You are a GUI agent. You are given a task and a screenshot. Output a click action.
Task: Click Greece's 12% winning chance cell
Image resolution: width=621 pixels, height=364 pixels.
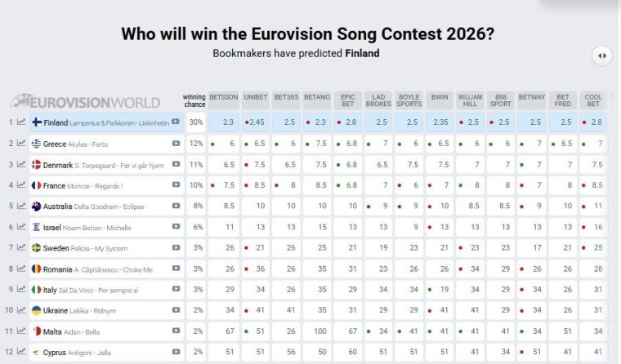pyautogui.click(x=195, y=144)
